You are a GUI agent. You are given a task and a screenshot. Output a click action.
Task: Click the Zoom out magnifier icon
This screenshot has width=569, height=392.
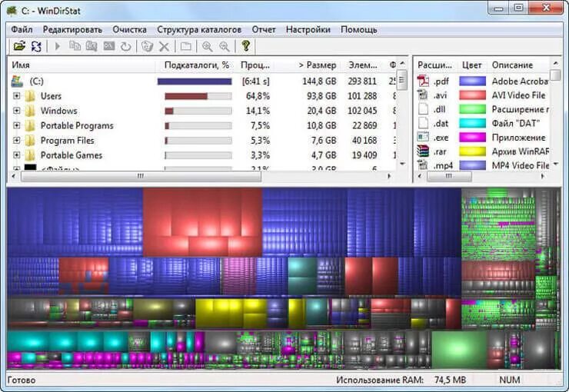(225, 46)
